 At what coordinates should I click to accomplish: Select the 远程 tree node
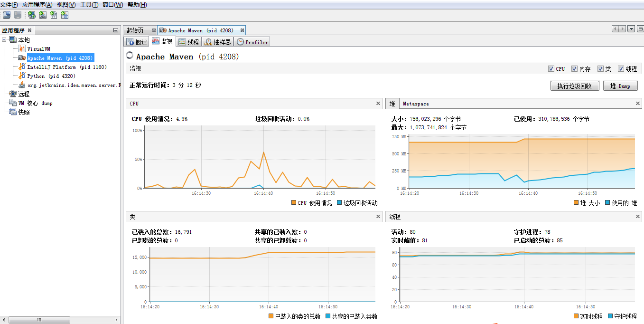click(x=24, y=94)
